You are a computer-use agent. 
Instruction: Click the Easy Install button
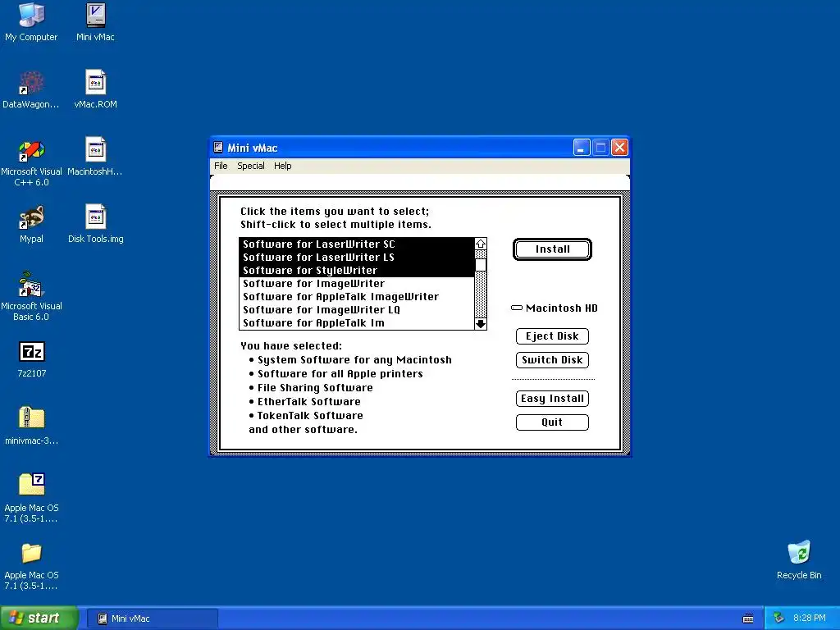[552, 399]
